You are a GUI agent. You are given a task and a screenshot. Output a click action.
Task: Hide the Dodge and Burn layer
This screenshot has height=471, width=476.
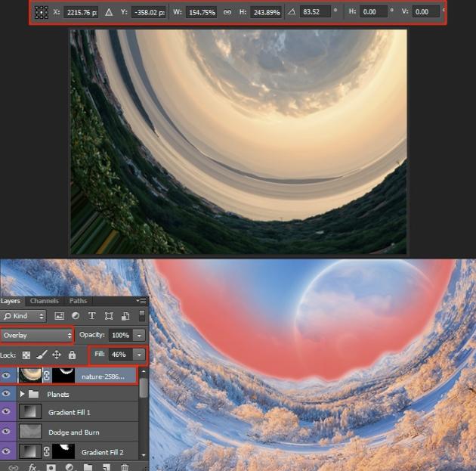click(x=6, y=431)
